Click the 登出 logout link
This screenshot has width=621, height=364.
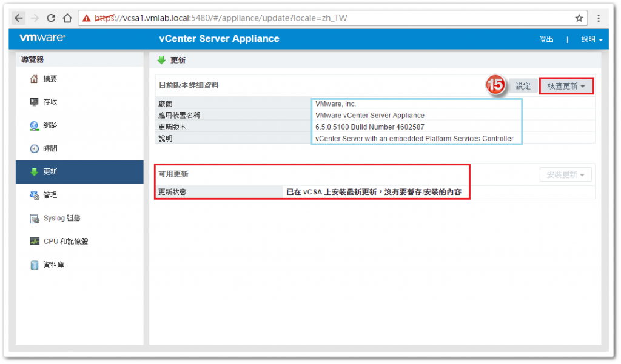click(x=546, y=39)
